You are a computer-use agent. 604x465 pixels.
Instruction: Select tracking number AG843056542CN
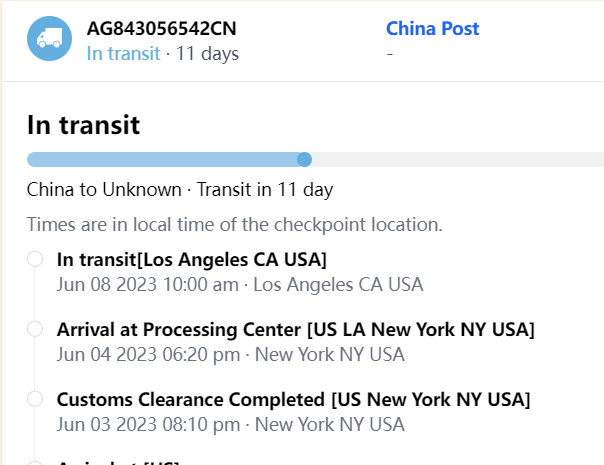(x=162, y=28)
